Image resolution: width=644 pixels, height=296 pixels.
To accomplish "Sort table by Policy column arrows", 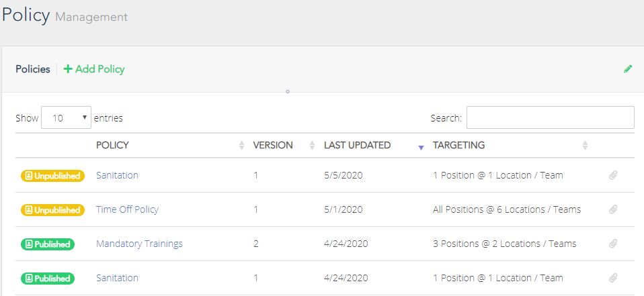I will point(241,145).
